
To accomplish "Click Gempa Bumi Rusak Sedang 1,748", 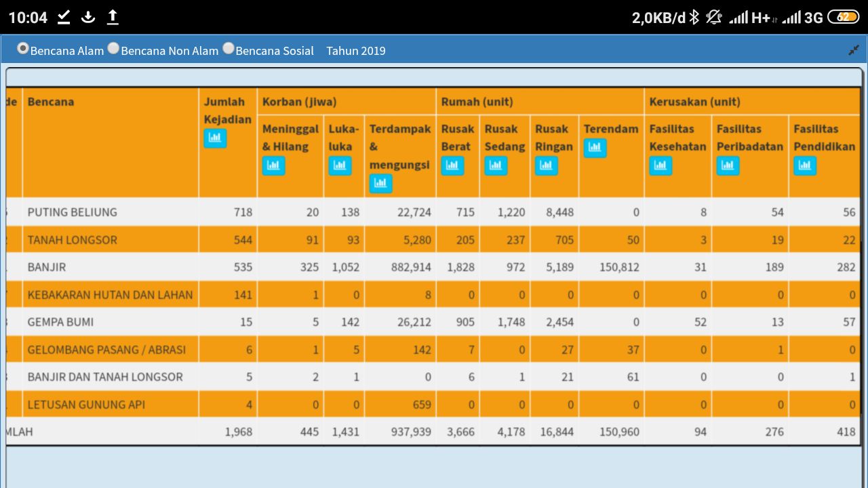I will 511,322.
